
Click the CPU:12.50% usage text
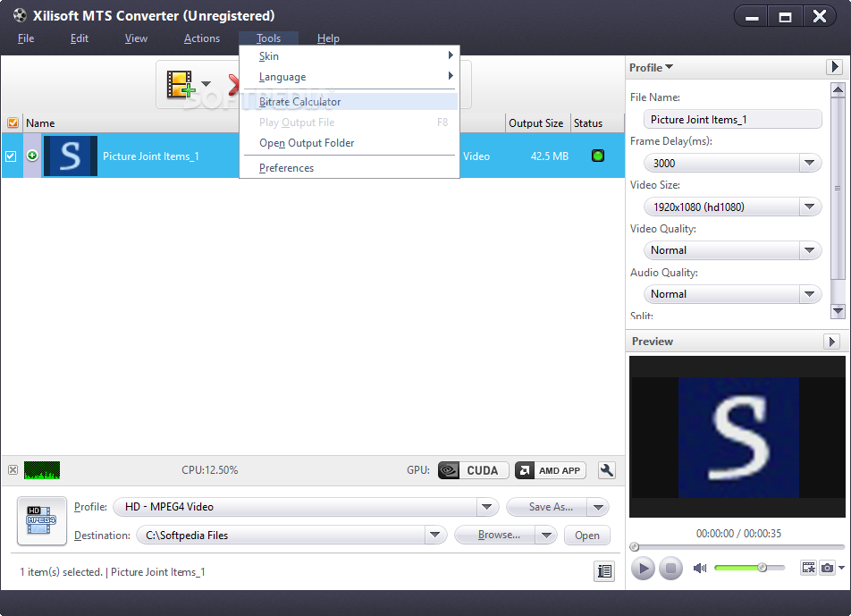(209, 470)
